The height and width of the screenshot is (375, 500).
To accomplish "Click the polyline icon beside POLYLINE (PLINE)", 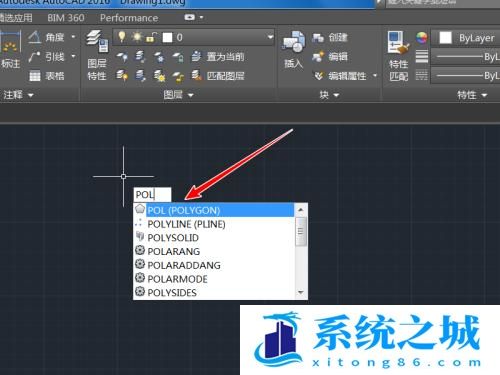I will click(139, 223).
